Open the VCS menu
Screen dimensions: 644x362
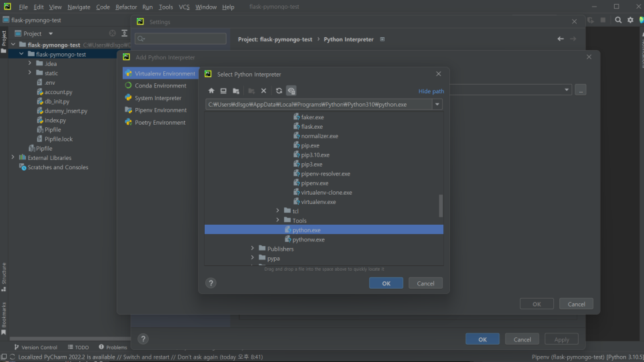tap(184, 7)
